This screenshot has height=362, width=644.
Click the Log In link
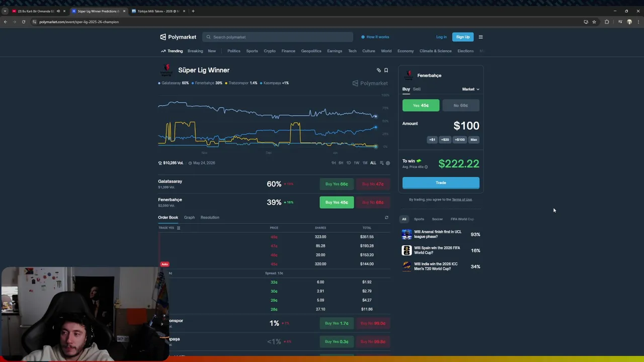[441, 37]
